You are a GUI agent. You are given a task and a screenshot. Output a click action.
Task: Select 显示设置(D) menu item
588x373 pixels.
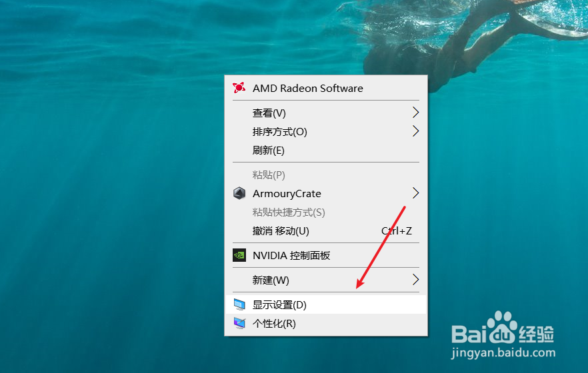(x=325, y=304)
